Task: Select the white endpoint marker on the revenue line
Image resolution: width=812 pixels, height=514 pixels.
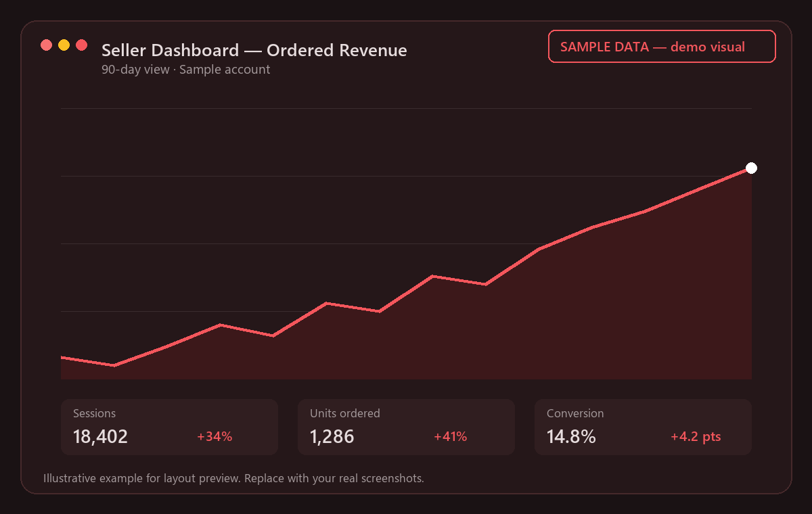Action: (751, 168)
